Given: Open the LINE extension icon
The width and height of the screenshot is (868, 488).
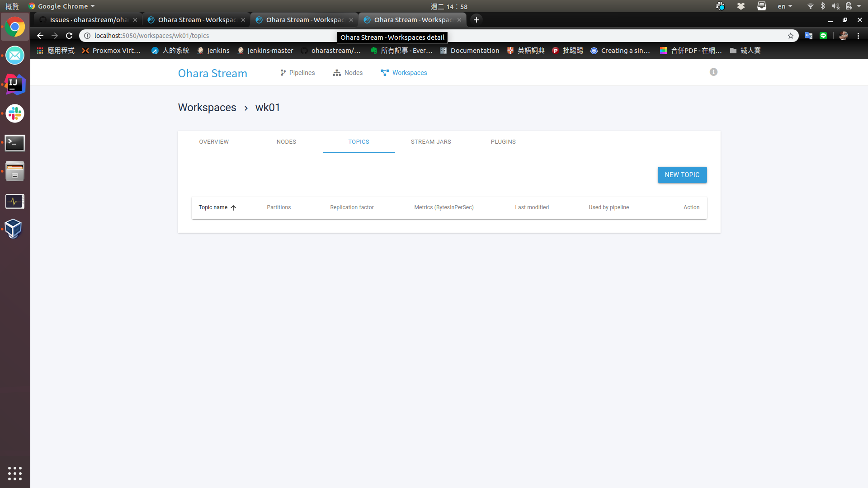Looking at the screenshot, I should click(823, 36).
